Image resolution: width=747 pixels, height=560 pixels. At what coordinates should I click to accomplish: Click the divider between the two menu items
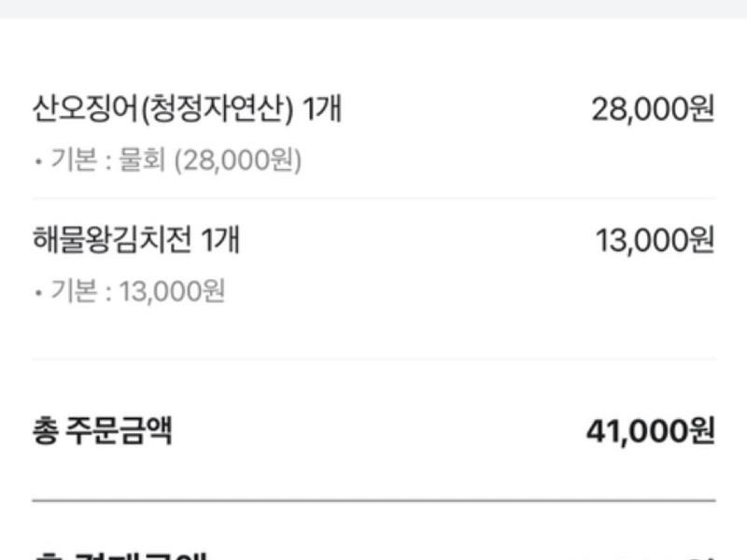click(373, 198)
